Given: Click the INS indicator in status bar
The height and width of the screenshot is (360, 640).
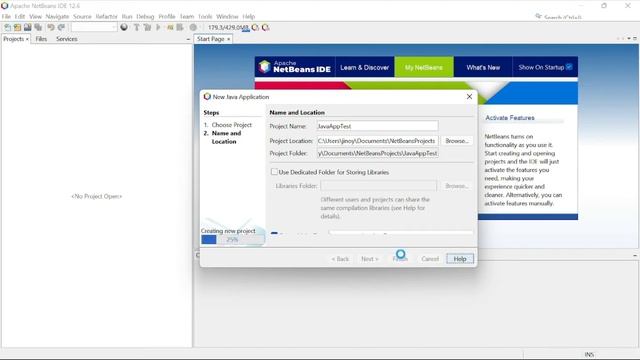Looking at the screenshot, I should pyautogui.click(x=589, y=355).
